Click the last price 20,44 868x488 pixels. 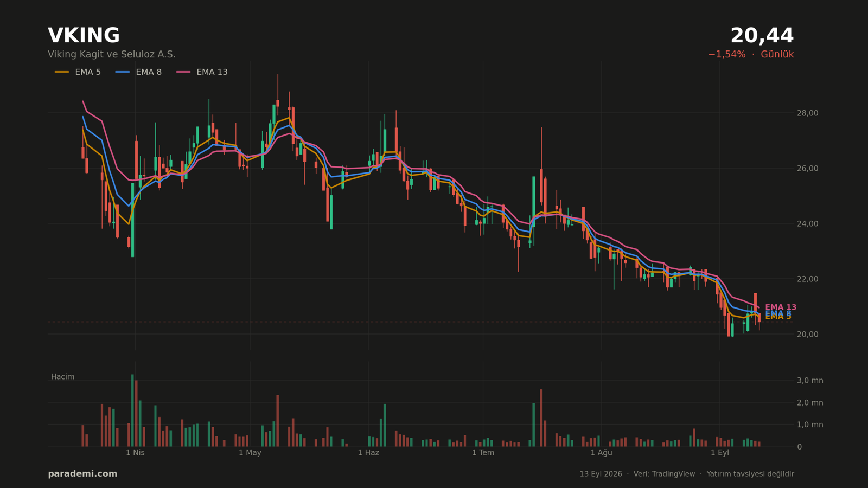point(762,36)
